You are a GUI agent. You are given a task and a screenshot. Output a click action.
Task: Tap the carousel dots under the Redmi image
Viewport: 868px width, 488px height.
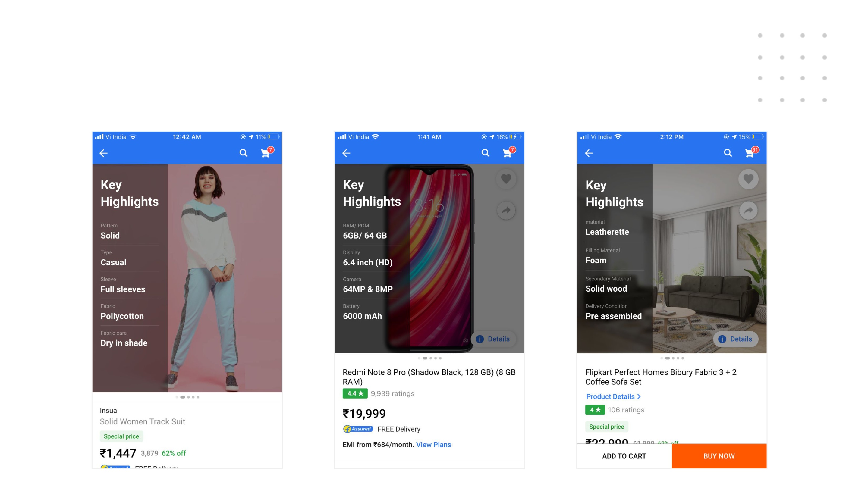coord(429,358)
